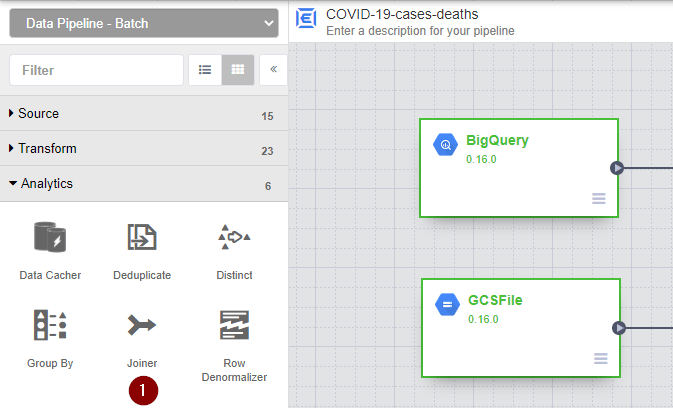Select the Data Cacher plugin icon
The height and width of the screenshot is (408, 673).
click(x=50, y=238)
